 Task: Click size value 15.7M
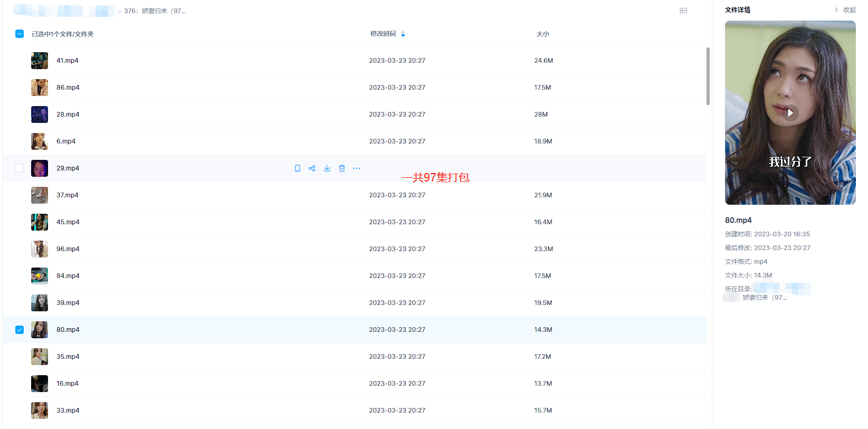pos(543,411)
